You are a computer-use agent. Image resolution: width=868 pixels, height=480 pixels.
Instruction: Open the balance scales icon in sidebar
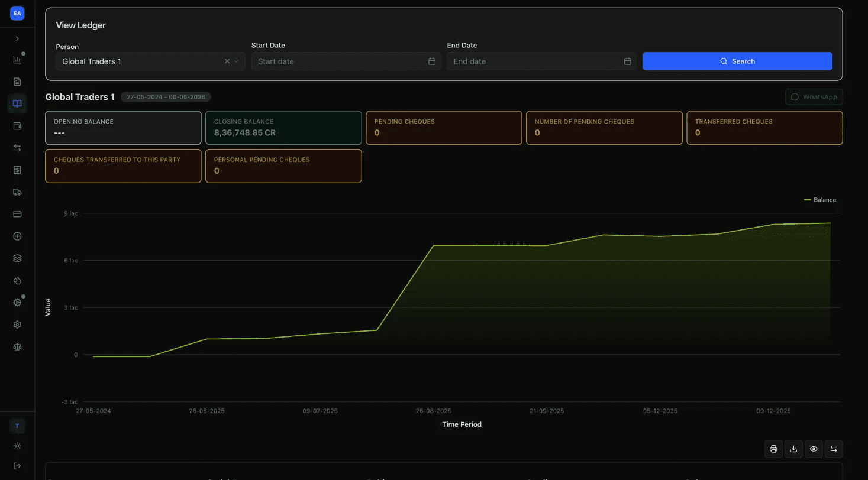[17, 346]
